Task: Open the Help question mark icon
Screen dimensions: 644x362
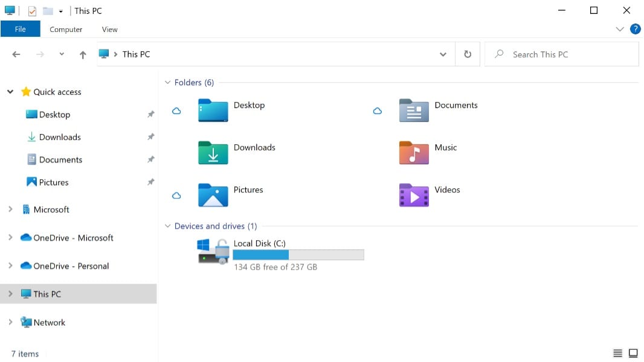Action: click(x=635, y=29)
